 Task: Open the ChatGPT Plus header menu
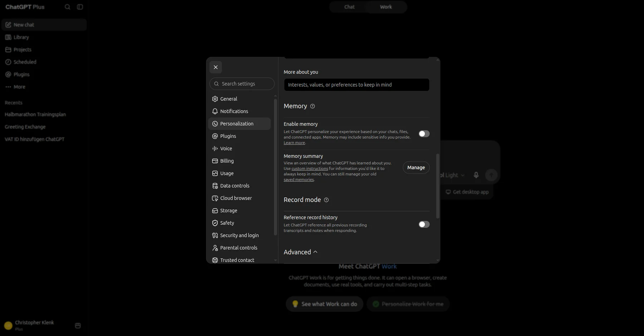[25, 7]
